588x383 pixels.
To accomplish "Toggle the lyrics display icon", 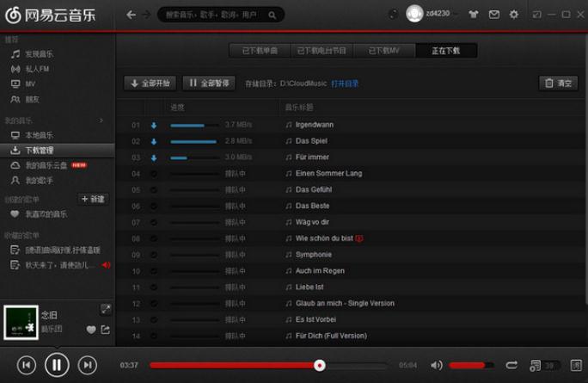I will pos(576,365).
